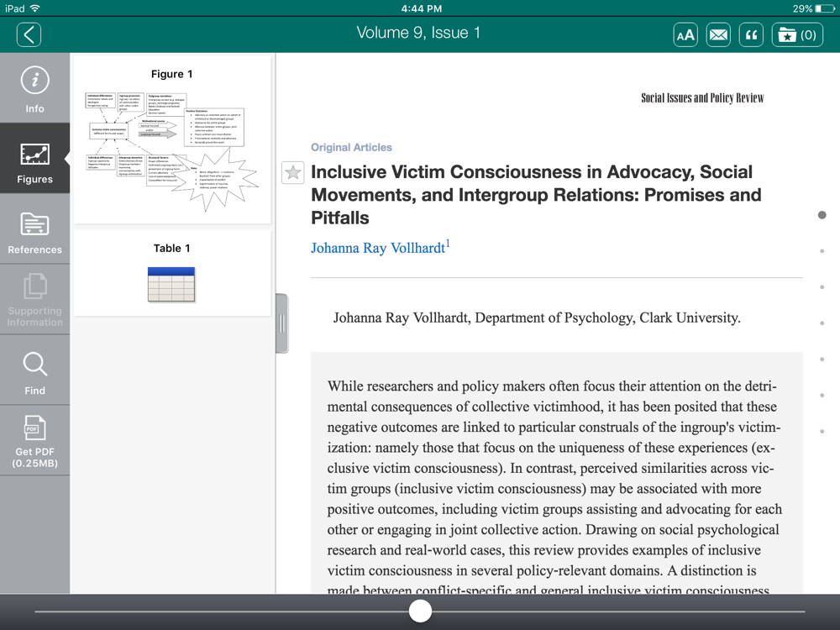Tap the Wi-Fi icon in status bar
Viewport: 840px width, 630px height.
coord(35,8)
